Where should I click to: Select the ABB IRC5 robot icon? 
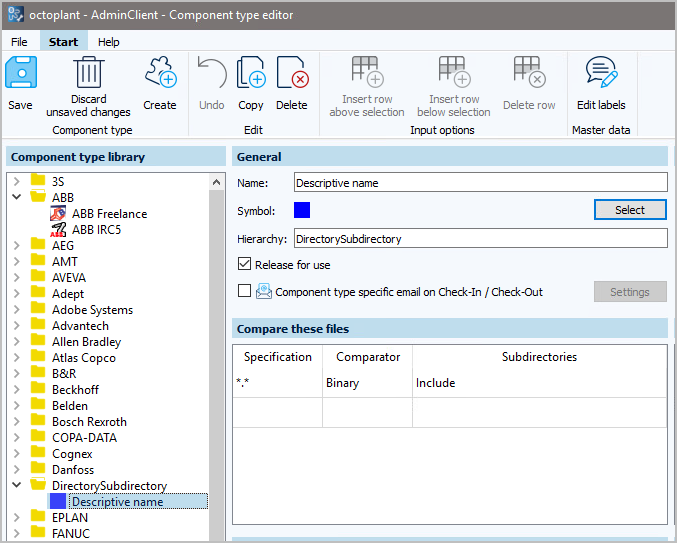point(58,229)
